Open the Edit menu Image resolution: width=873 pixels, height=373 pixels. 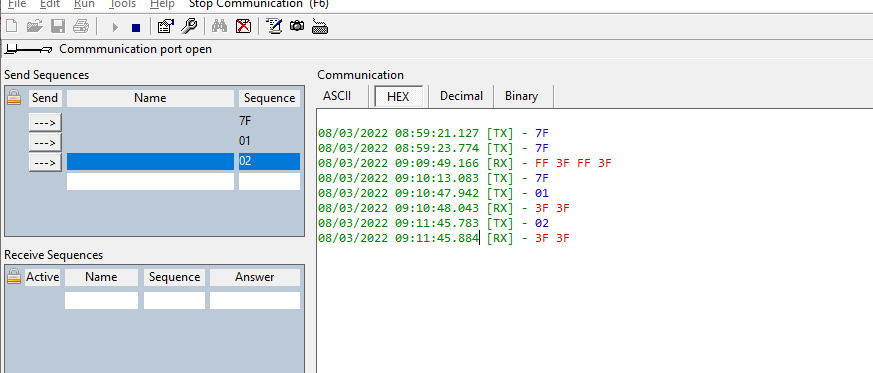(50, 4)
